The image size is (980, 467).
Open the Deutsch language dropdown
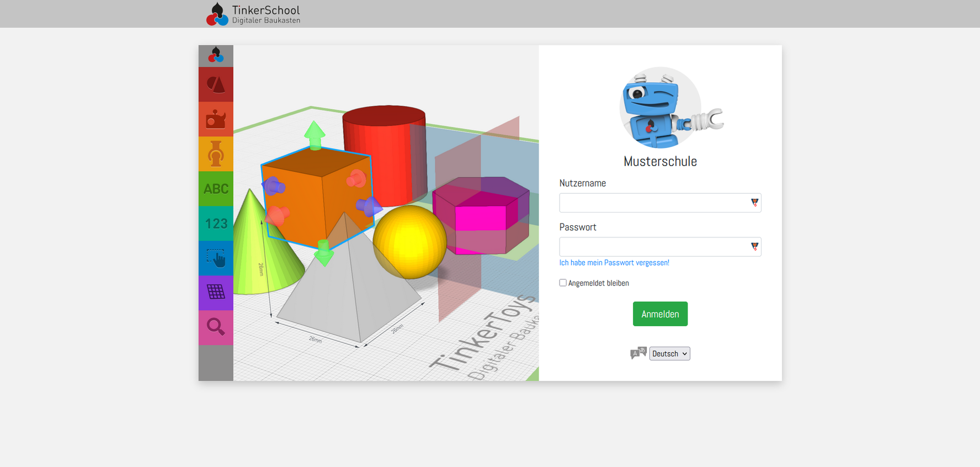click(669, 354)
